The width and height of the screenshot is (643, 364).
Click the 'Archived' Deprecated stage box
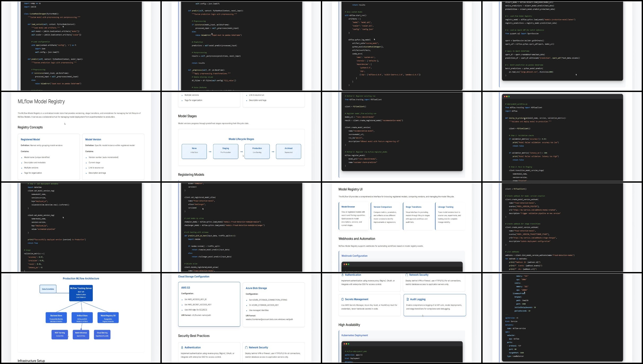288,151
